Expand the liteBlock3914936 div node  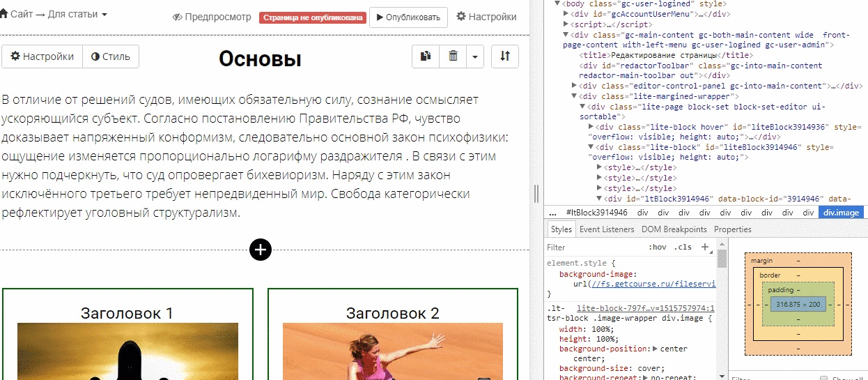click(x=591, y=127)
